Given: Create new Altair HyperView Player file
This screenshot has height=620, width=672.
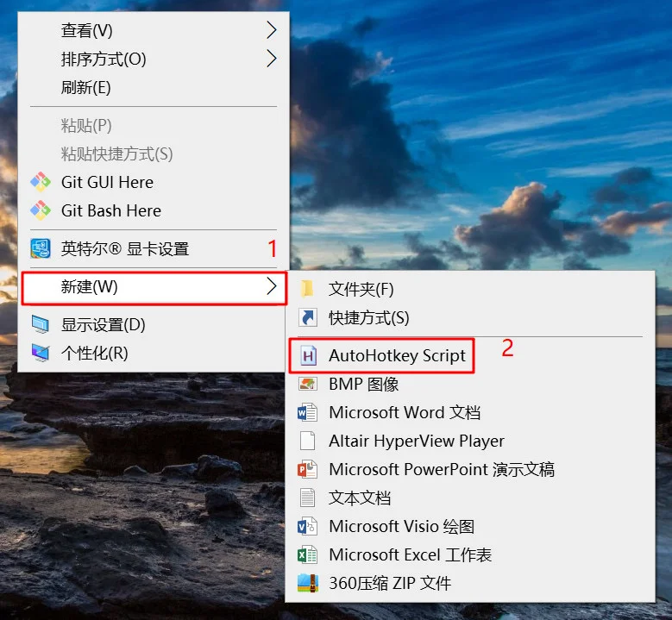Looking at the screenshot, I should pyautogui.click(x=470, y=441).
